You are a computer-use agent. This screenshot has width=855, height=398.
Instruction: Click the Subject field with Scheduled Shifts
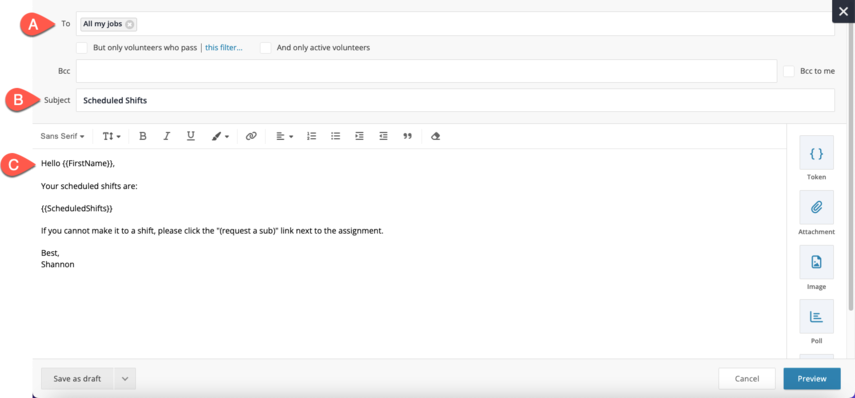pyautogui.click(x=455, y=100)
